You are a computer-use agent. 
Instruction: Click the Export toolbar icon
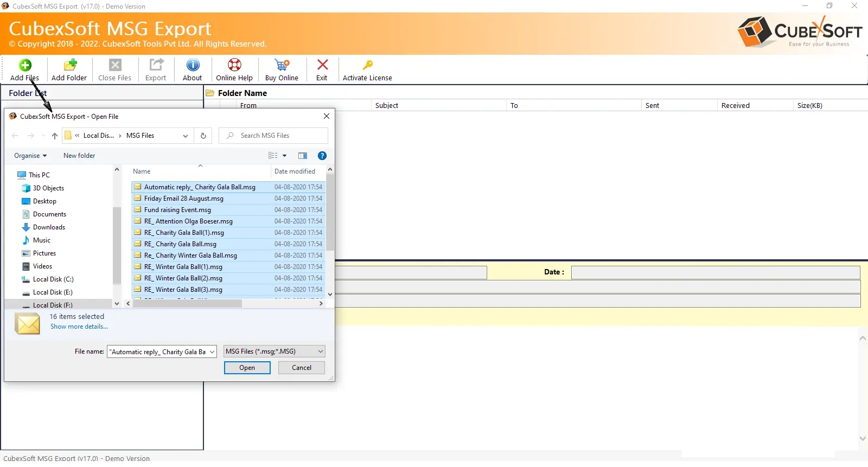click(156, 65)
